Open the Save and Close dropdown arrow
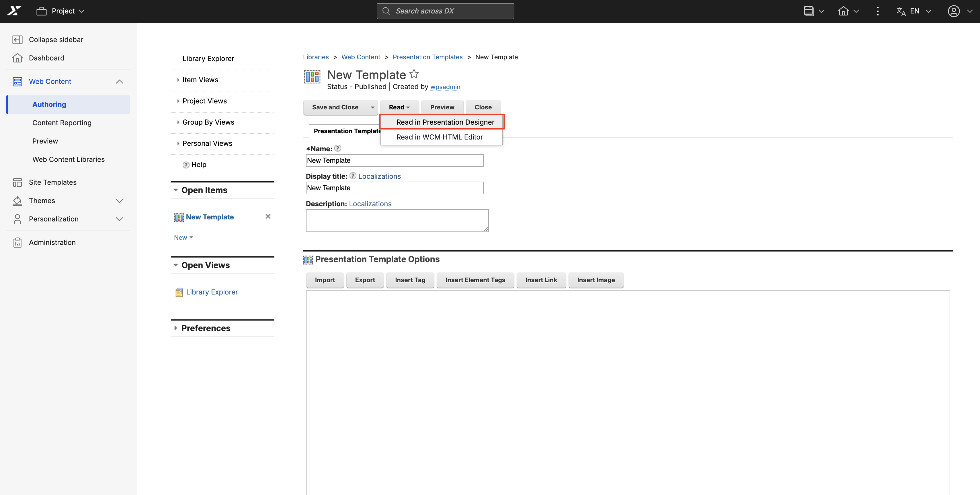The height and width of the screenshot is (495, 980). (x=372, y=107)
